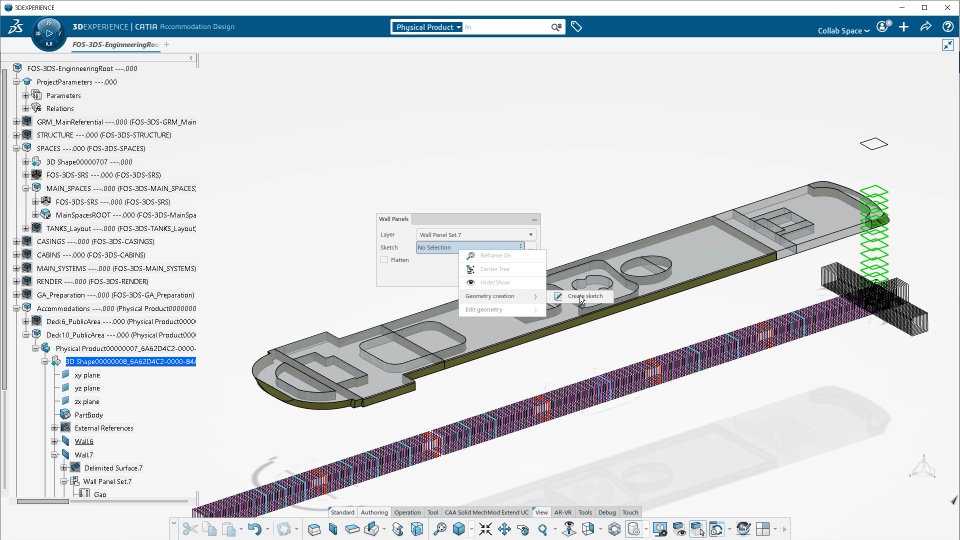
Task: Enable the Flatten checkbox
Action: 384,260
